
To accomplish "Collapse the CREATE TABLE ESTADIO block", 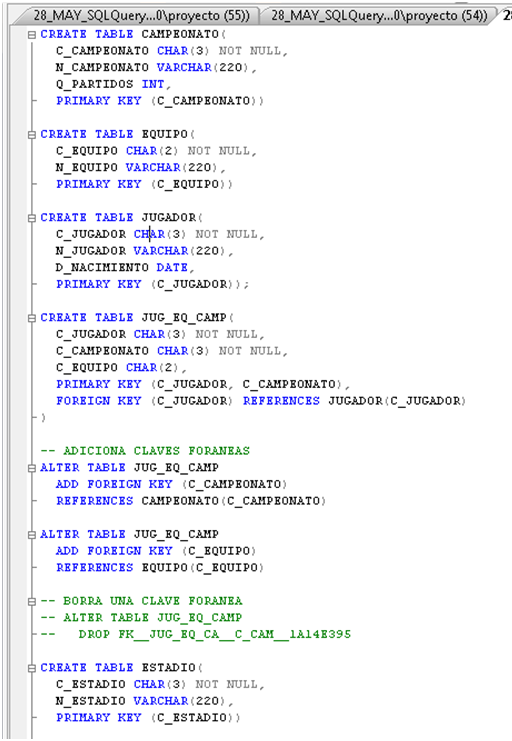I will (32, 668).
